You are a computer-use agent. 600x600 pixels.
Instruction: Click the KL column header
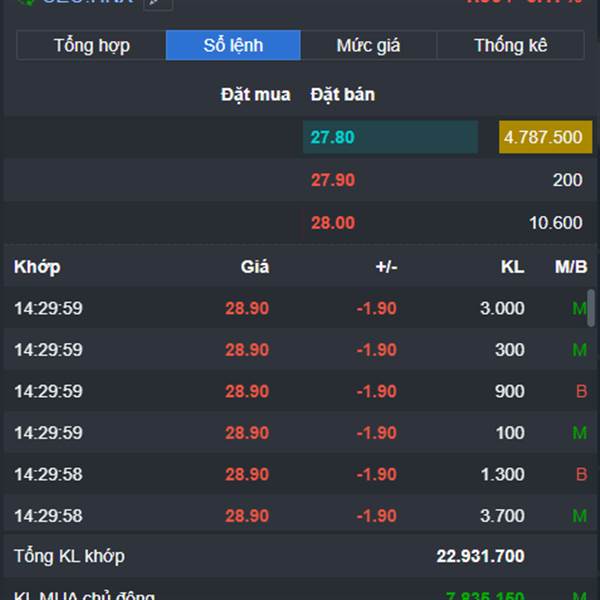512,267
